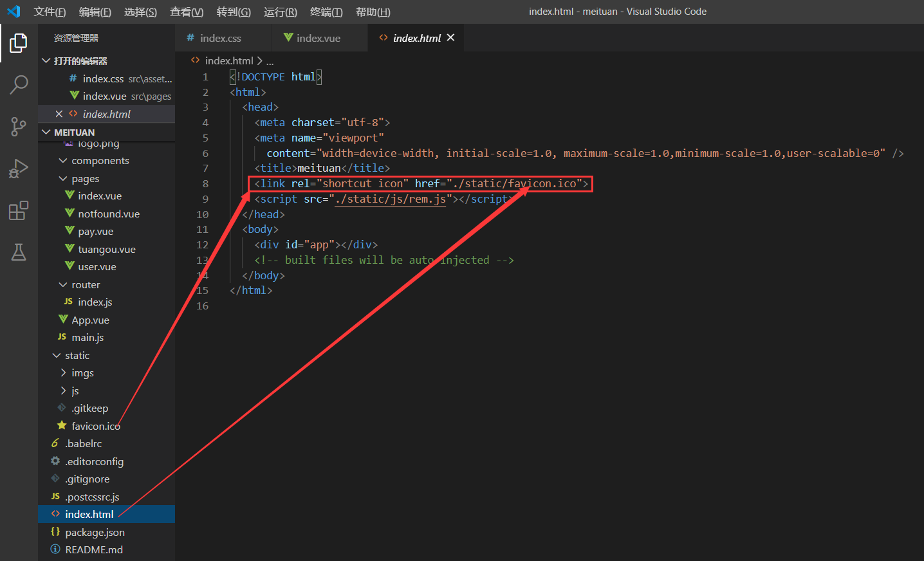Open the 编辑(E) menu
The height and width of the screenshot is (561, 924).
(x=95, y=12)
